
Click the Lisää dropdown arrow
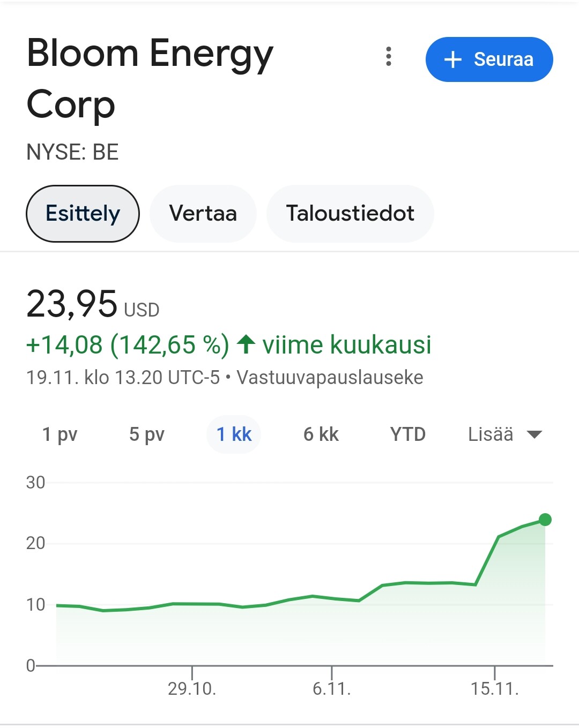[x=535, y=434]
